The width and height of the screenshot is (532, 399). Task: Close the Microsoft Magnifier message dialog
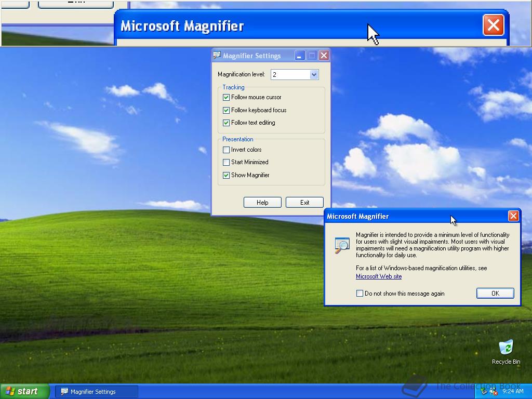pyautogui.click(x=513, y=216)
